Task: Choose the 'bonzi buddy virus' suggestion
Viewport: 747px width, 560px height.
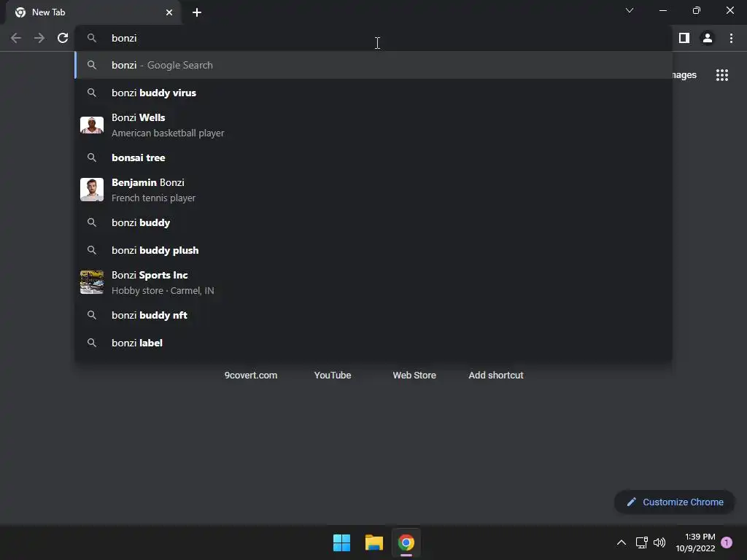Action: pos(373,93)
